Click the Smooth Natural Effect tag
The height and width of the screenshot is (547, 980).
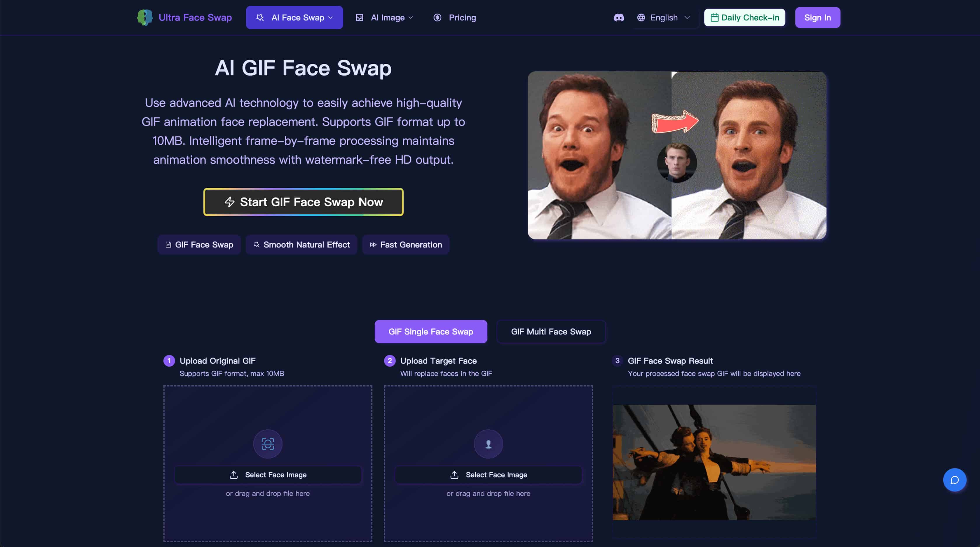coord(301,245)
